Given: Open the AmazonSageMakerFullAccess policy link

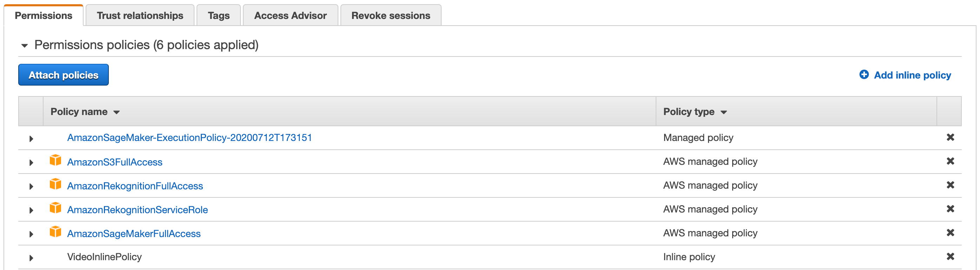Looking at the screenshot, I should click(x=134, y=233).
